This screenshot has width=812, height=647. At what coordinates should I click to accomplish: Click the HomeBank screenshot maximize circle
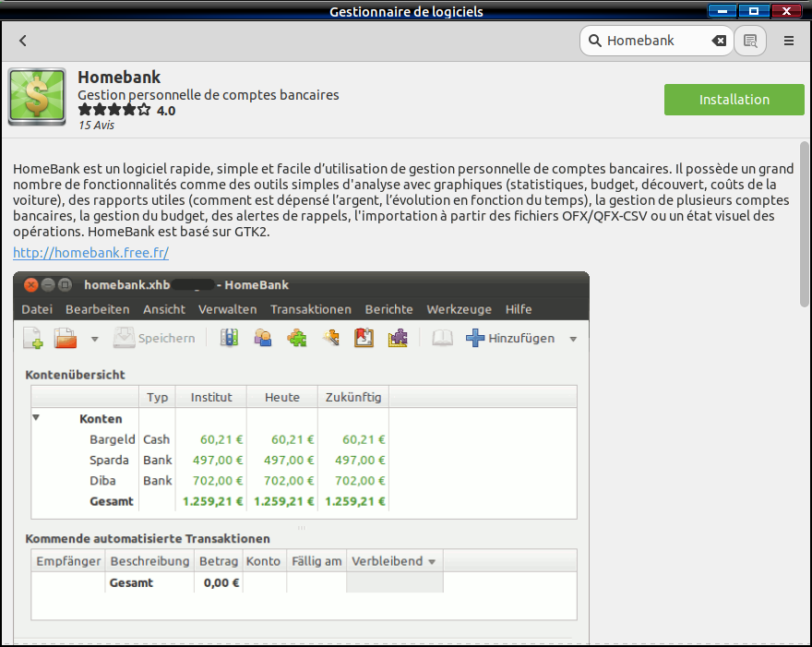(x=65, y=284)
